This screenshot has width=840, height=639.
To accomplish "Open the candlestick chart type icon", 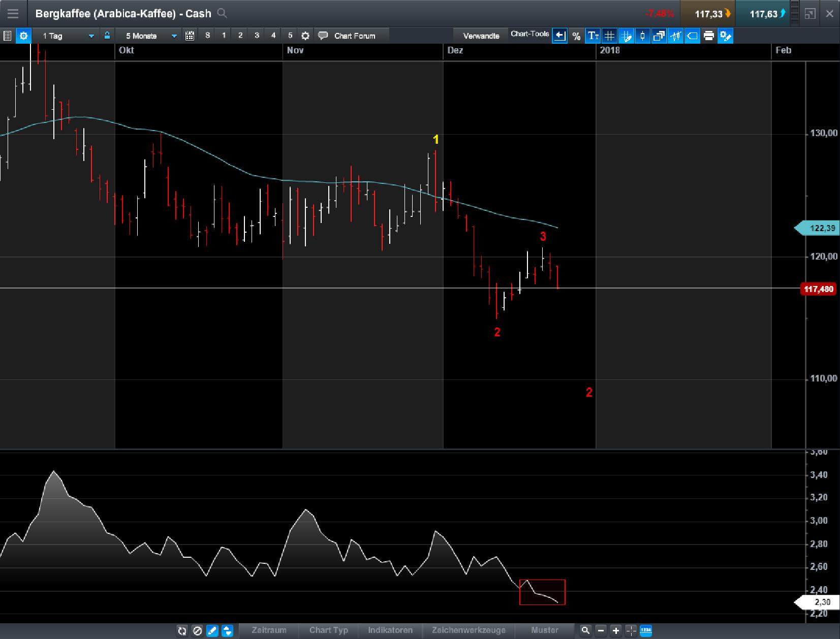I will 642,36.
